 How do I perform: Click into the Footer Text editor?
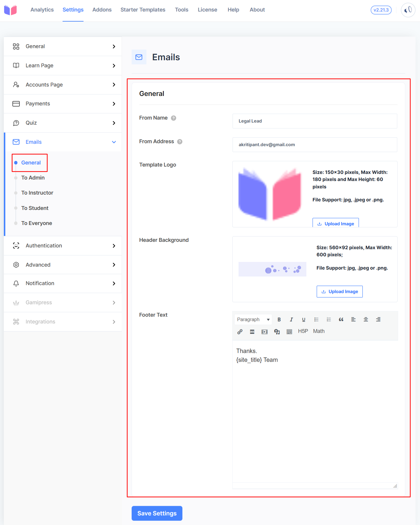click(x=315, y=412)
